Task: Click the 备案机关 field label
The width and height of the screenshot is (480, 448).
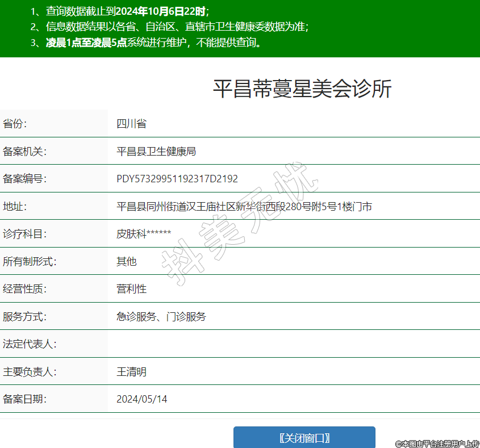Action: click(x=24, y=151)
